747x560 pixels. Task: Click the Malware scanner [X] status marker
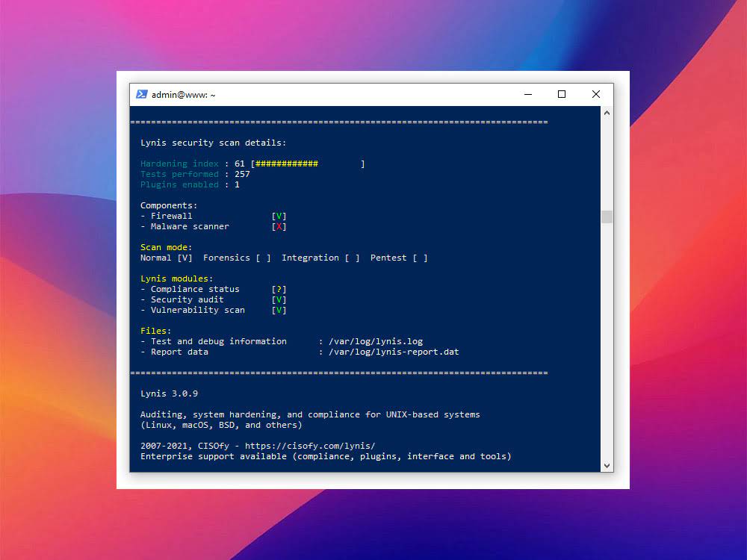coord(279,227)
